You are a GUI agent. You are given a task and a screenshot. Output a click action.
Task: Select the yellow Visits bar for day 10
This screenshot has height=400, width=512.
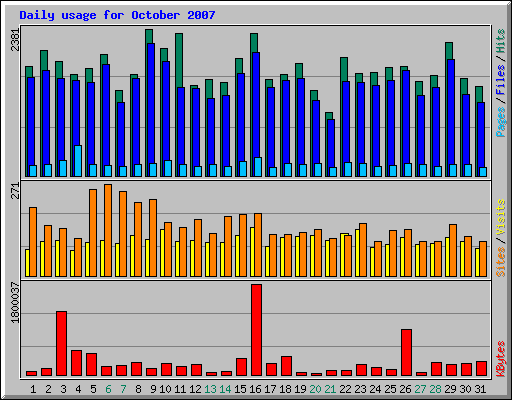pyautogui.click(x=162, y=253)
